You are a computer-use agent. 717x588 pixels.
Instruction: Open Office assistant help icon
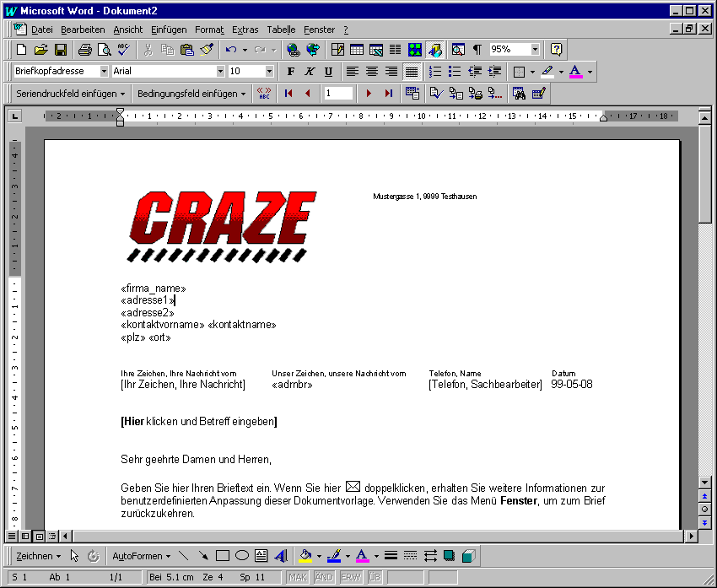pyautogui.click(x=556, y=50)
